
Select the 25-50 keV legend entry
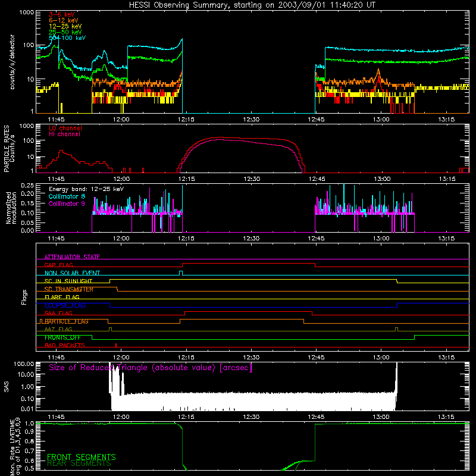pos(65,32)
